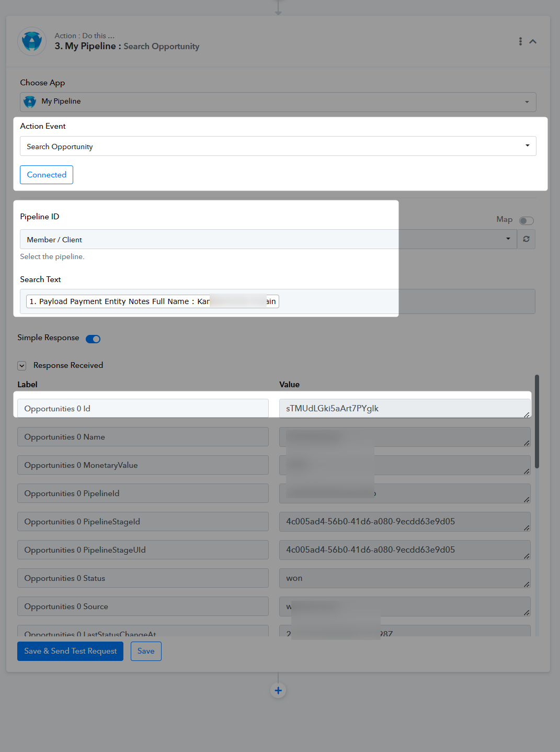Select the Opportunities 0 Id label field

pos(143,409)
